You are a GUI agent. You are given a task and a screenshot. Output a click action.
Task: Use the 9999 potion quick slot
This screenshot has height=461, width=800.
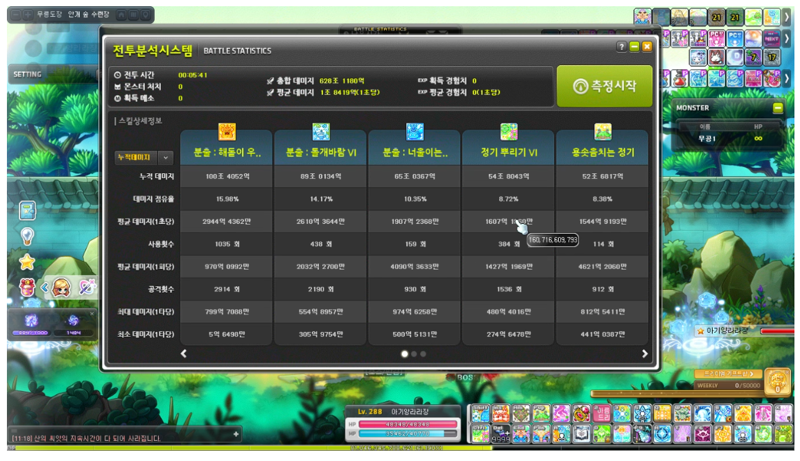click(x=501, y=434)
